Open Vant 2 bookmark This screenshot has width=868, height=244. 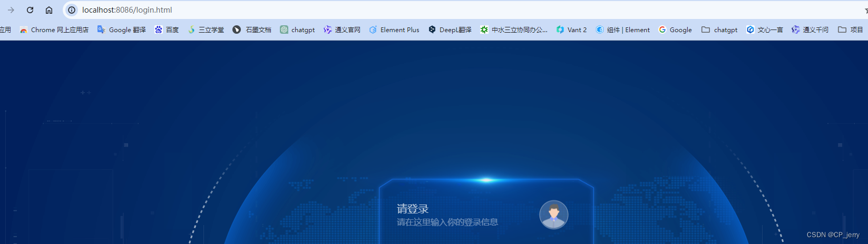(x=571, y=30)
